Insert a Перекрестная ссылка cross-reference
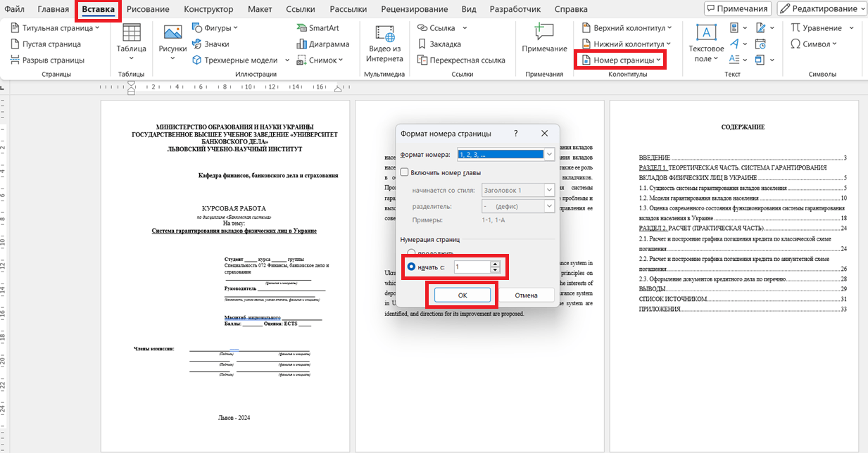The height and width of the screenshot is (453, 868). coord(460,60)
